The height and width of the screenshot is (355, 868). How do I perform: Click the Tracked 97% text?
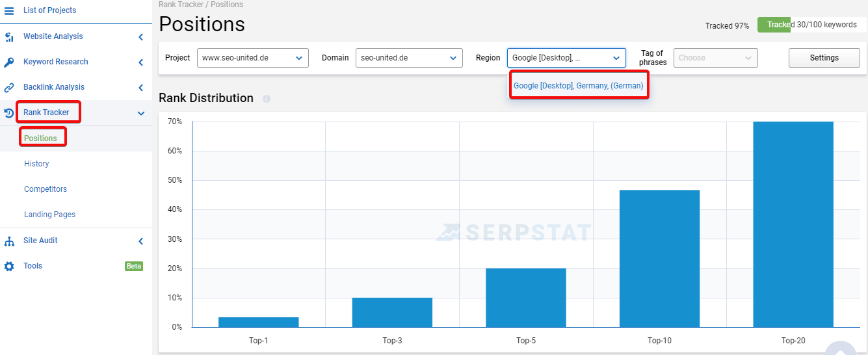(x=727, y=26)
